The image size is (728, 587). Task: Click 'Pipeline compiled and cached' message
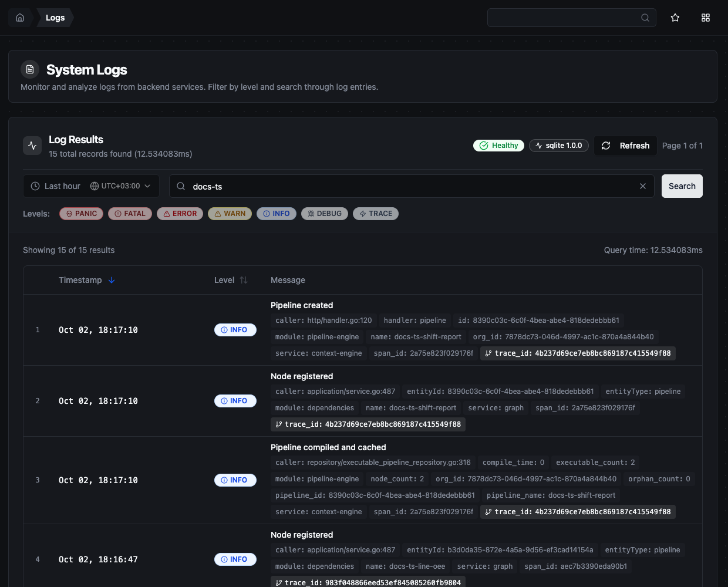click(x=328, y=447)
